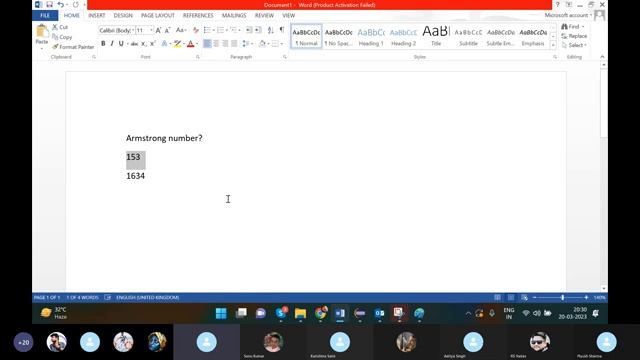The height and width of the screenshot is (360, 640).
Task: Apply the Normal style
Action: pos(307,36)
